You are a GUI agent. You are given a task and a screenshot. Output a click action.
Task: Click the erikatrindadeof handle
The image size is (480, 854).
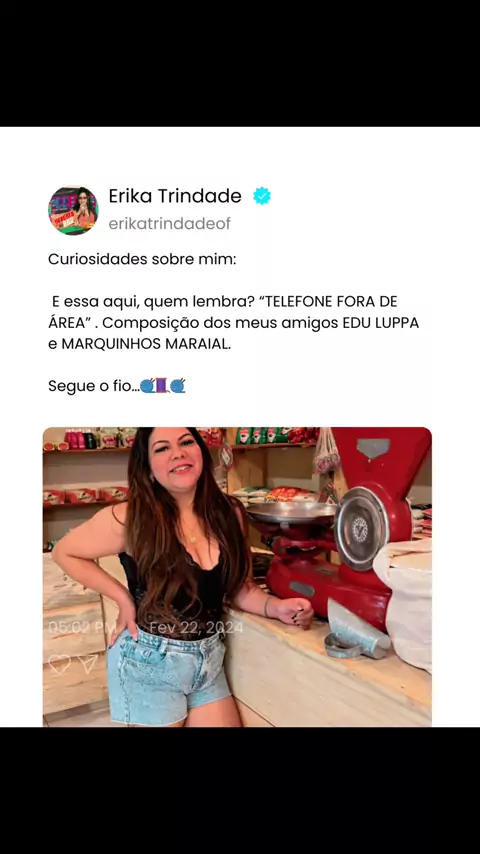pos(169,223)
